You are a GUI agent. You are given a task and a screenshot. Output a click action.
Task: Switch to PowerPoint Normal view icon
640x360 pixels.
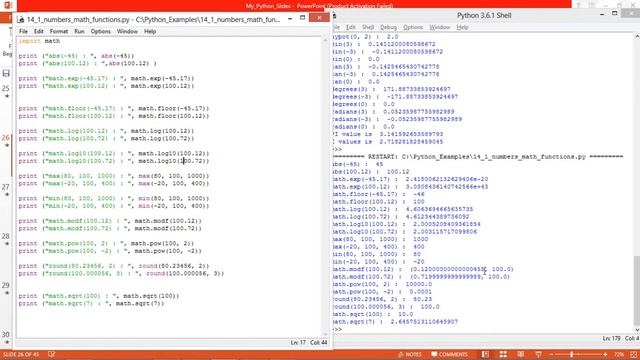click(x=485, y=354)
